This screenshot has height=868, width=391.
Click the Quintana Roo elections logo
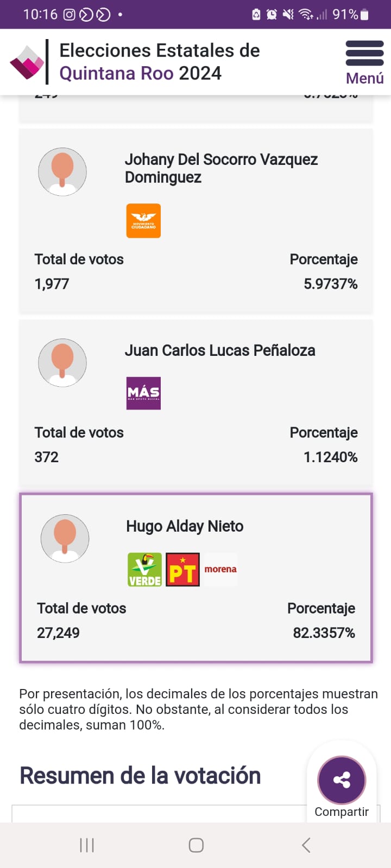tap(27, 62)
